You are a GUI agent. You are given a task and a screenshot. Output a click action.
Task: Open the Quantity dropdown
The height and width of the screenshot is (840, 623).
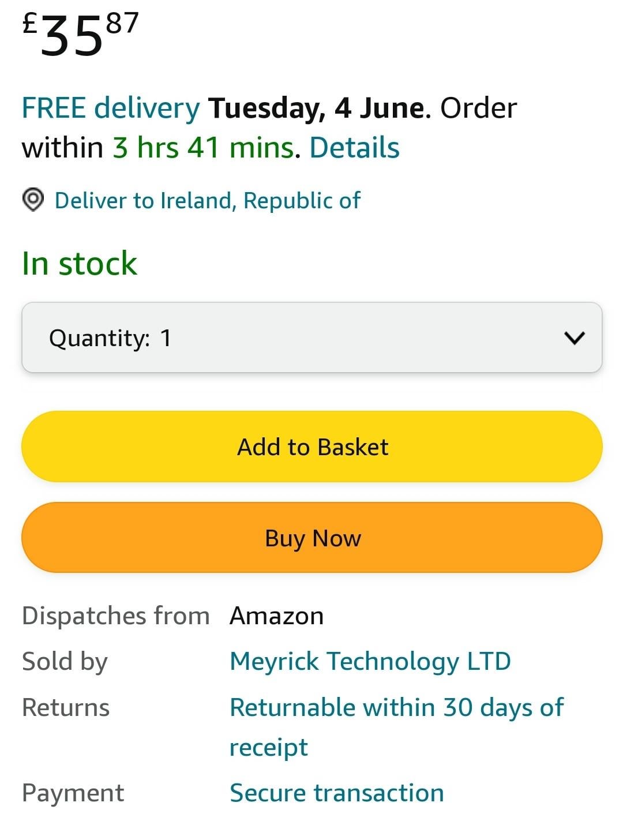(311, 337)
